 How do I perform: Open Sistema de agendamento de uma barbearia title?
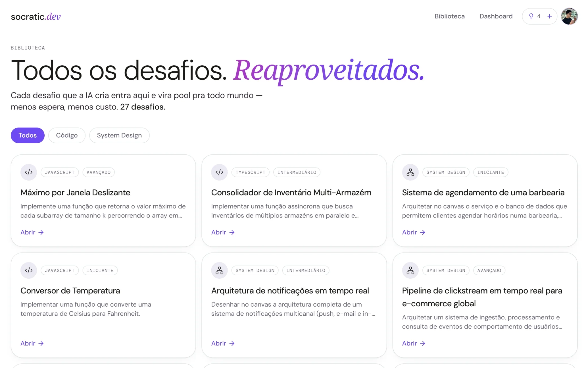483,193
